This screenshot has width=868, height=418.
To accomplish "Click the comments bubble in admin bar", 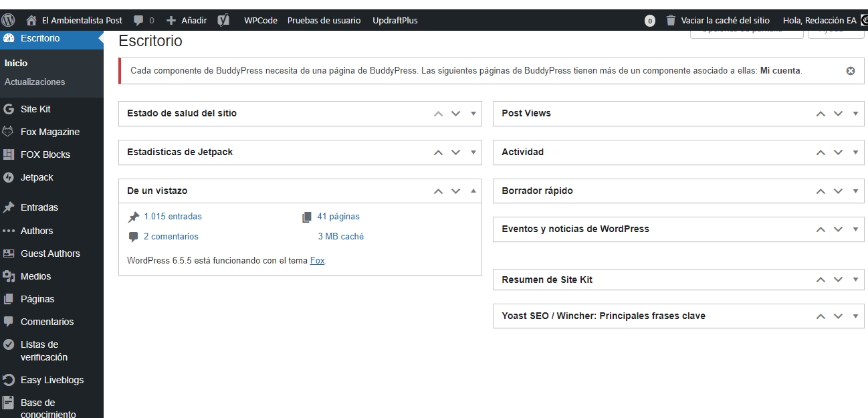I will pos(143,21).
